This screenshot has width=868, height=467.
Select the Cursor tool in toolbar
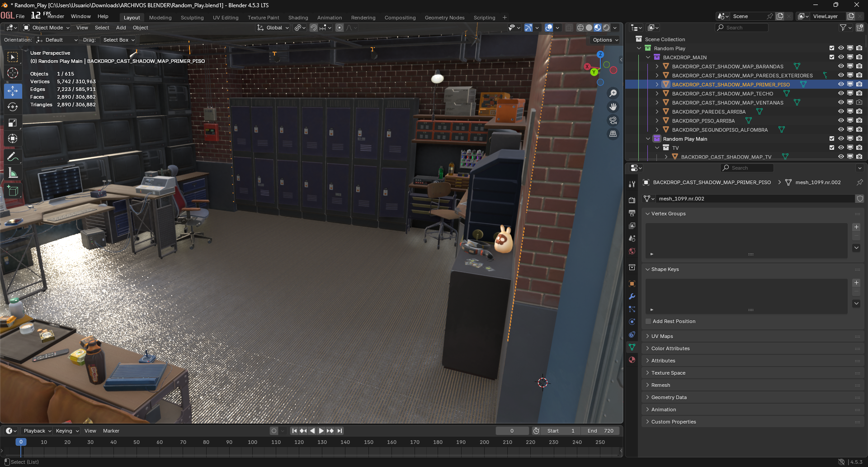point(13,73)
